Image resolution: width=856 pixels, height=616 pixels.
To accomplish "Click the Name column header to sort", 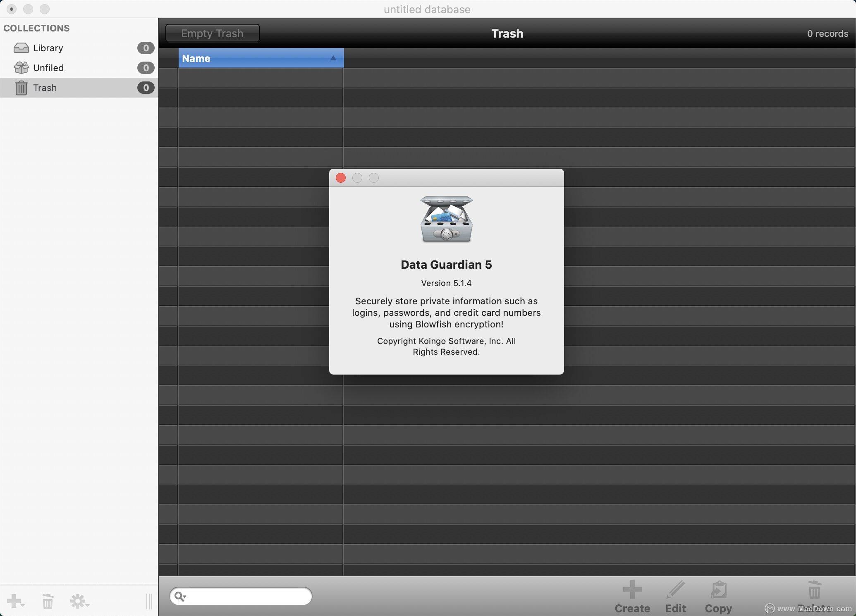I will coord(259,58).
